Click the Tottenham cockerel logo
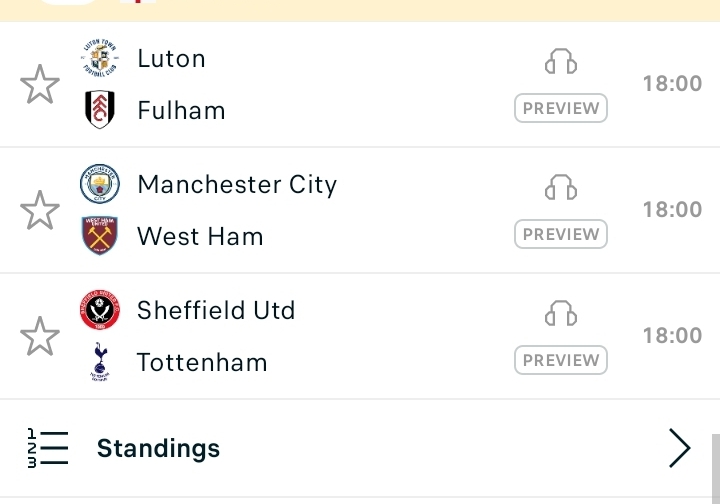Image resolution: width=720 pixels, height=504 pixels. click(x=100, y=362)
